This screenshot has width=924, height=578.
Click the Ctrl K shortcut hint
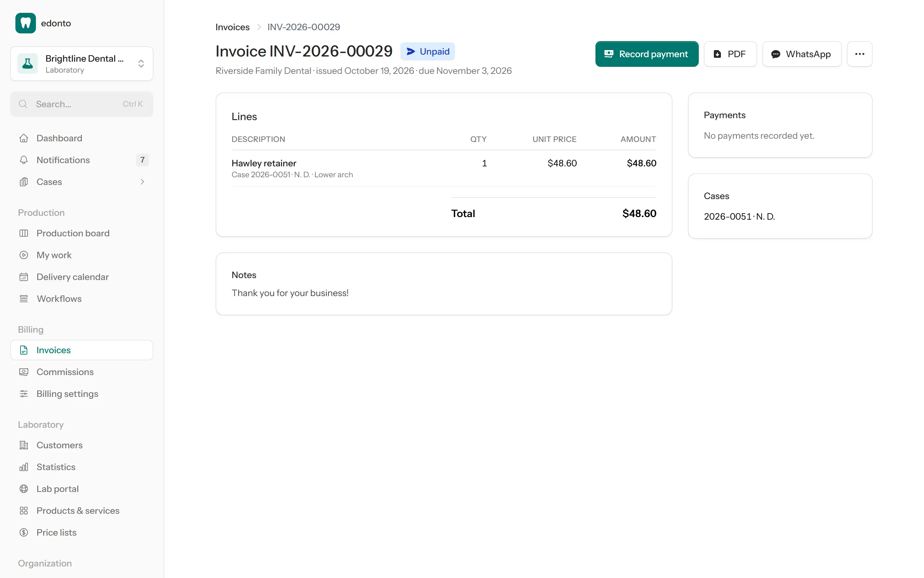(x=133, y=104)
